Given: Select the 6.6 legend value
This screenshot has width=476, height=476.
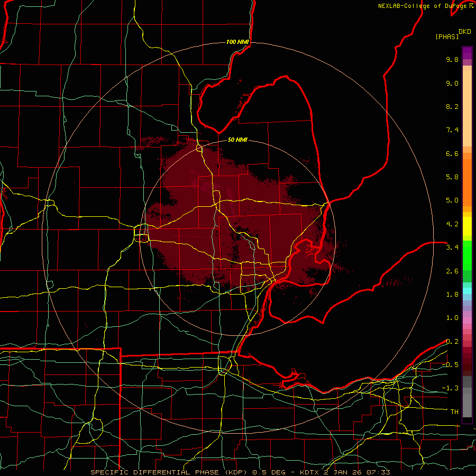Looking at the screenshot, I should point(452,153).
